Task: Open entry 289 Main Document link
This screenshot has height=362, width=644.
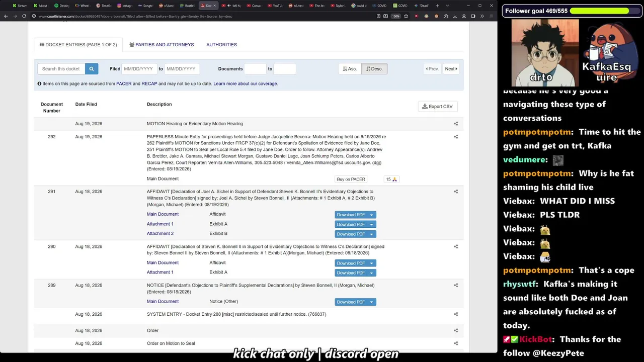Action: click(x=163, y=301)
